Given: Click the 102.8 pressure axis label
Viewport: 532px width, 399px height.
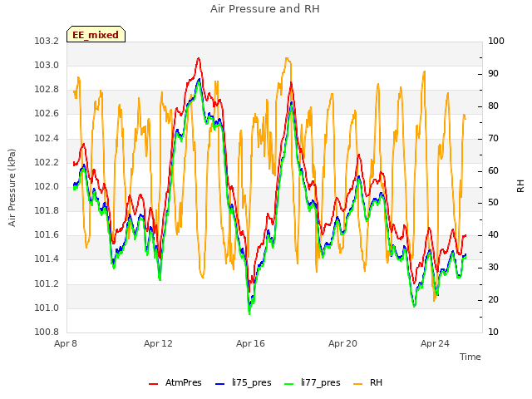Looking at the screenshot, I should (x=47, y=90).
